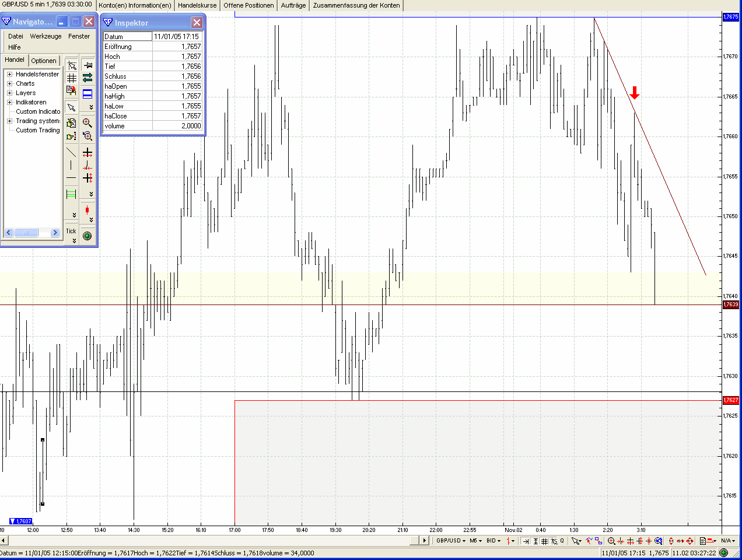Image resolution: width=742 pixels, height=560 pixels.
Task: Toggle the Q button in bottom toolbar
Action: [x=562, y=541]
